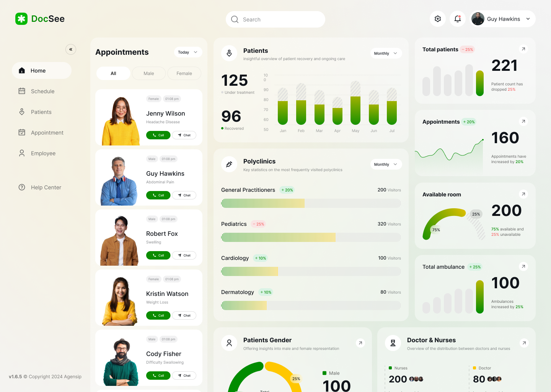
Task: Open Appointments stats arrow icon
Action: 523,121
